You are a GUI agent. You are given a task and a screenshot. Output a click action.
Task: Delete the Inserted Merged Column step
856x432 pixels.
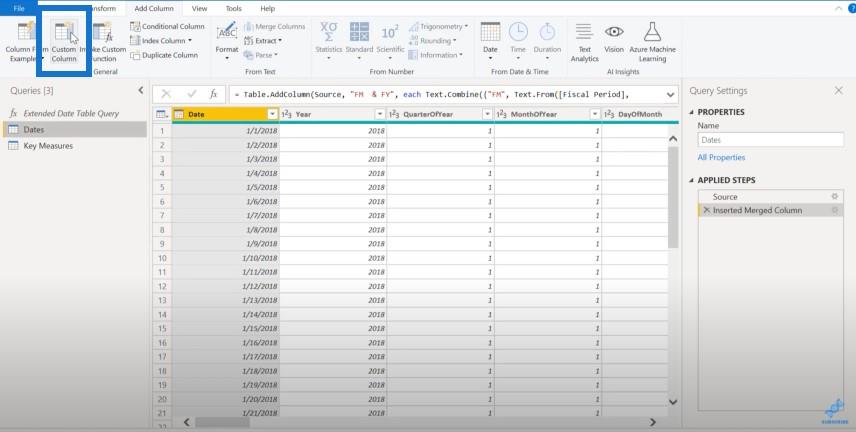click(x=706, y=210)
